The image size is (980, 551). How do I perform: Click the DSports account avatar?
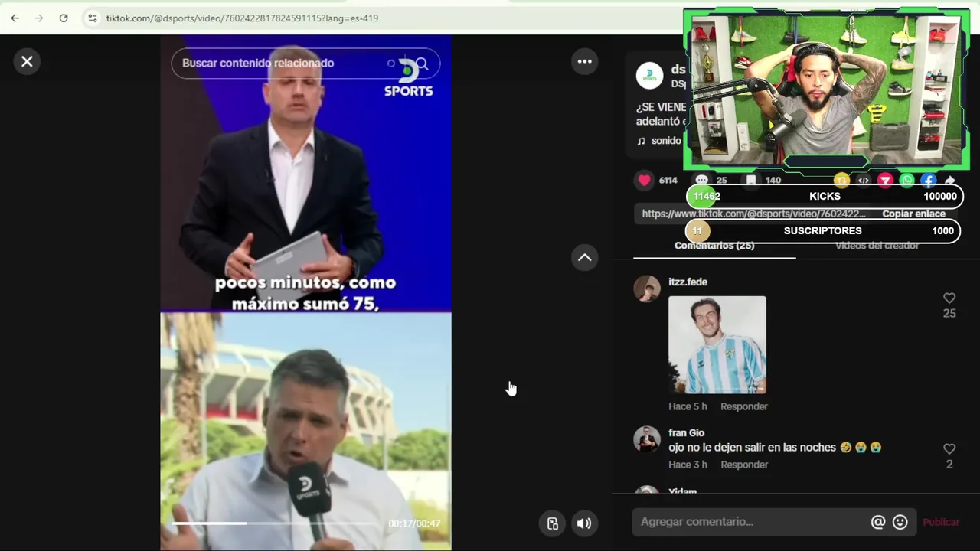[x=649, y=76]
